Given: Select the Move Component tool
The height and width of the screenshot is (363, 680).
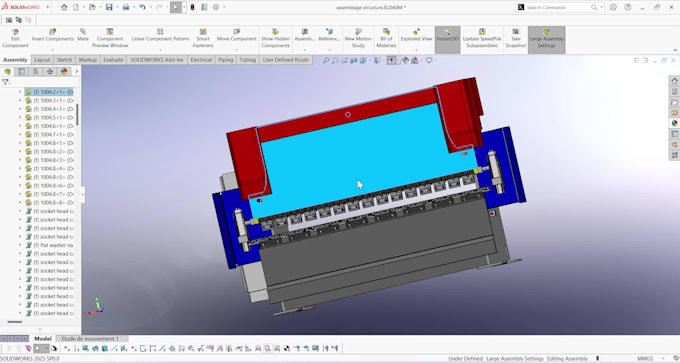Looking at the screenshot, I should pos(236,35).
